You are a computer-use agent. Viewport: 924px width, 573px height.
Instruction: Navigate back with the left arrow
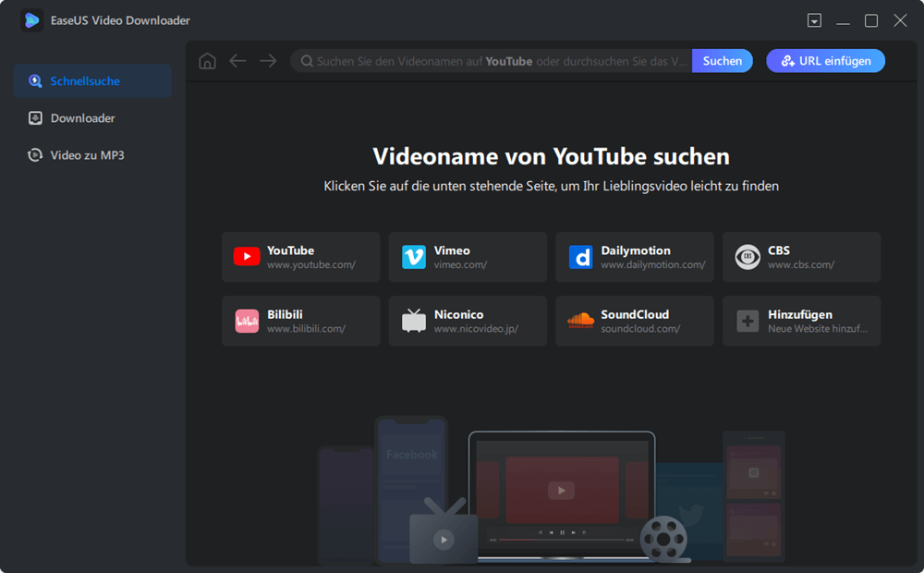237,61
